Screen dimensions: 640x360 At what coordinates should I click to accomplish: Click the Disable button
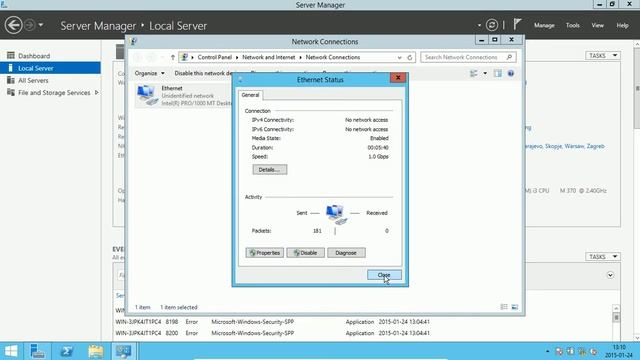click(305, 253)
